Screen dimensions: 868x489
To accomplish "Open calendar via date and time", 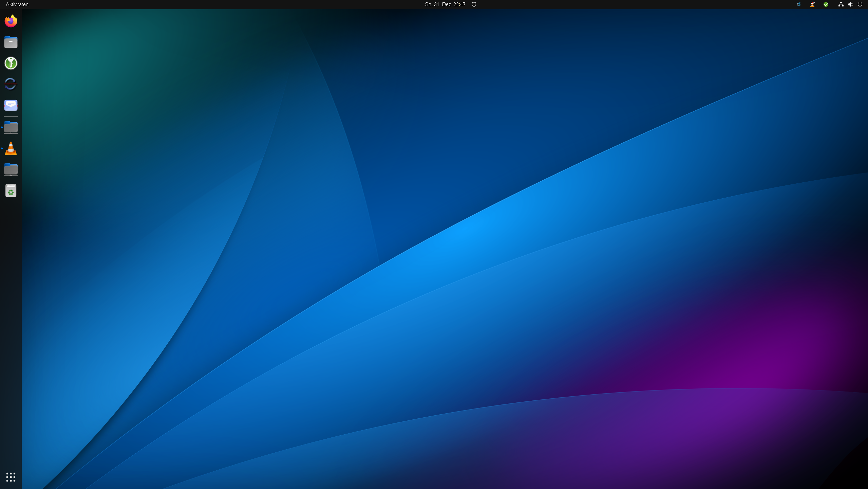I will (445, 4).
